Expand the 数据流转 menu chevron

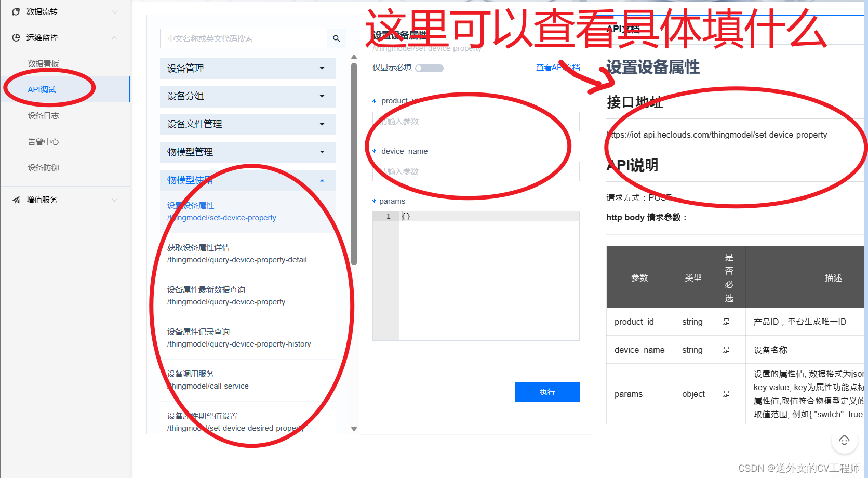(x=115, y=11)
